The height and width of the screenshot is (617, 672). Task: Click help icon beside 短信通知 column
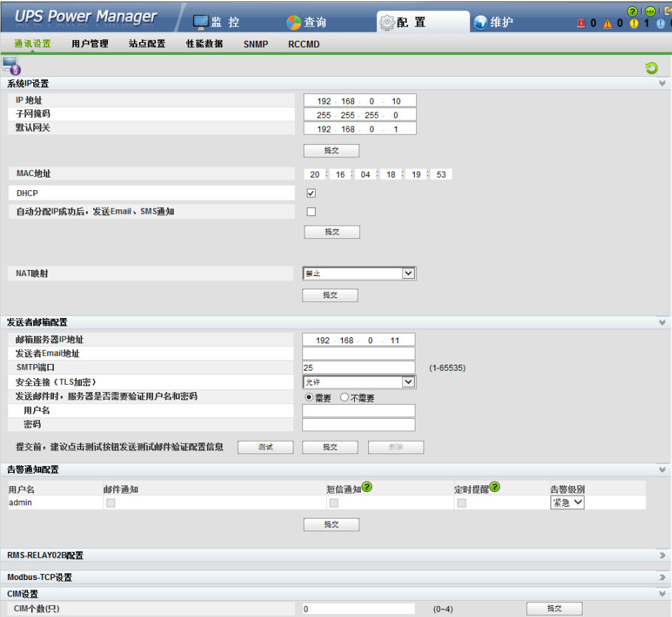pyautogui.click(x=367, y=487)
